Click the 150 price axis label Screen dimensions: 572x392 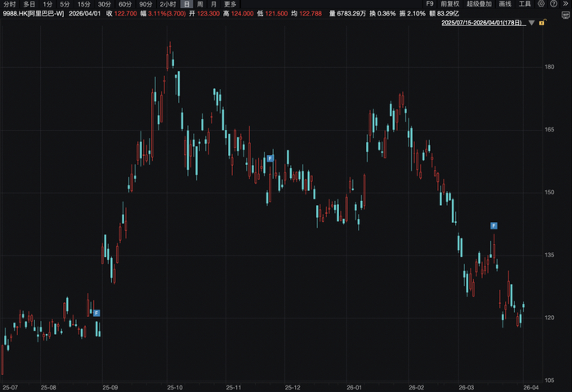[x=549, y=192]
